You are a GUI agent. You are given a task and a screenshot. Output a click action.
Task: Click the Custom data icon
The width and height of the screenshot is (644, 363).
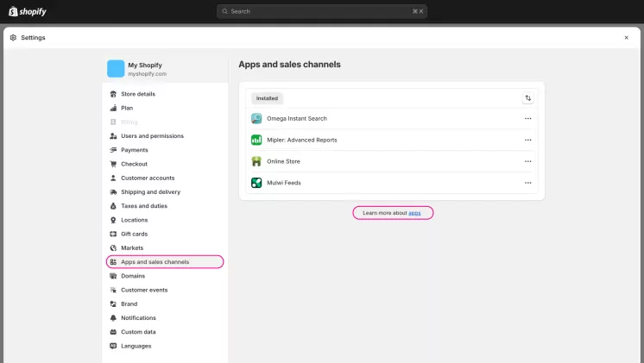(113, 332)
